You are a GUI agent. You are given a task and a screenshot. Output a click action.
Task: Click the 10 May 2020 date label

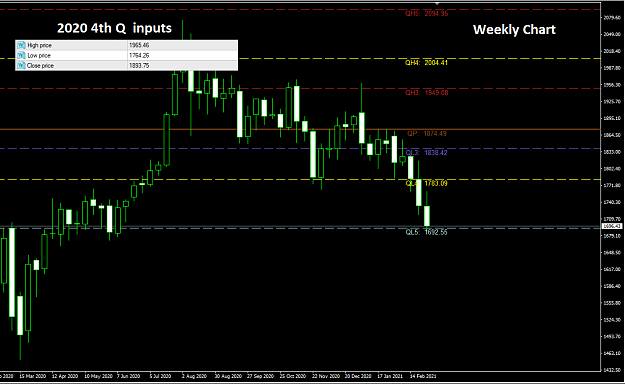pyautogui.click(x=98, y=376)
